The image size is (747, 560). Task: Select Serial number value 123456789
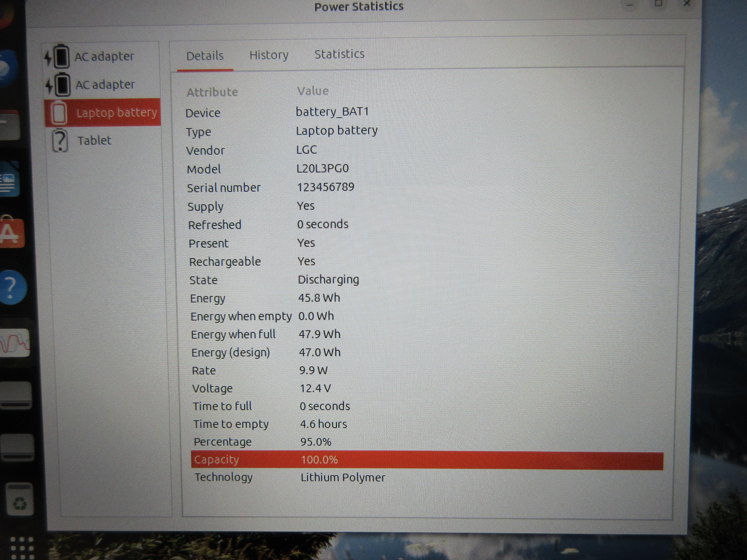click(325, 187)
